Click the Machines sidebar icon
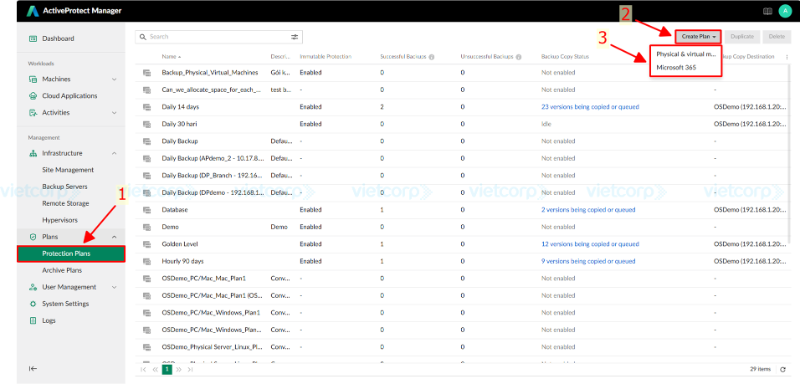This screenshot has width=800, height=384. coord(33,79)
